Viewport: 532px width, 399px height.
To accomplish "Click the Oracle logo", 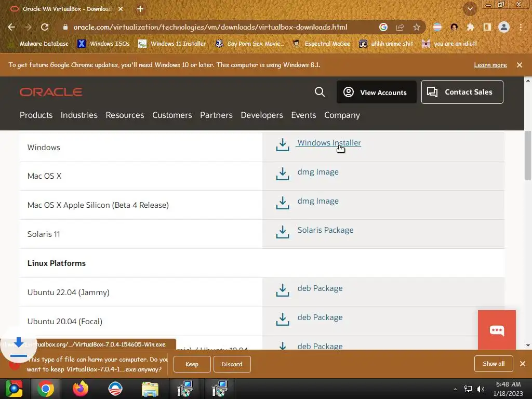I will pos(51,92).
